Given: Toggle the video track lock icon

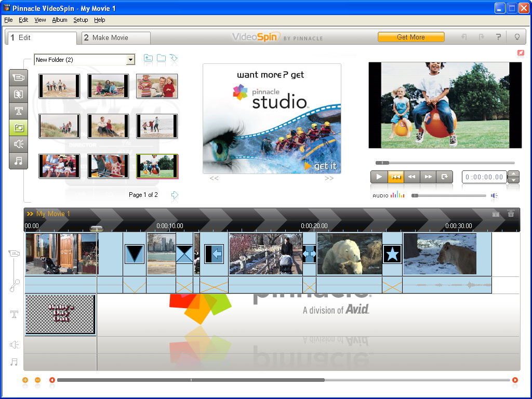Looking at the screenshot, I should coord(14,254).
